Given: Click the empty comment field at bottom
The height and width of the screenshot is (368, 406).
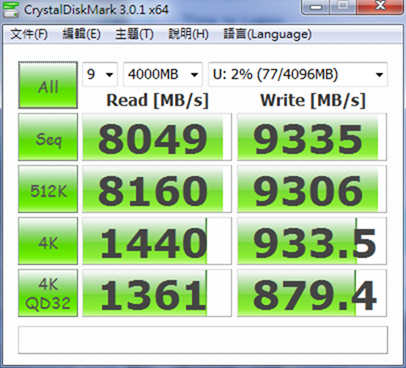Looking at the screenshot, I should tap(203, 340).
